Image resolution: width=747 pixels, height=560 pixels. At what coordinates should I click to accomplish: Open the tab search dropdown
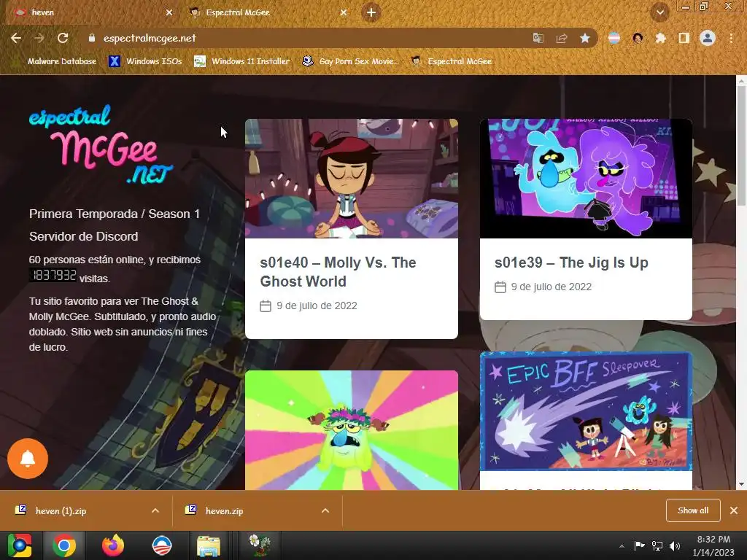coord(659,12)
